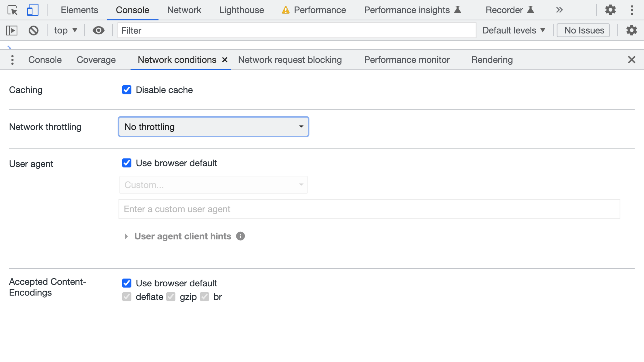Screen dimensions: 644x362
Task: Uncheck Content-Encodings Use browser default
Action: pyautogui.click(x=127, y=283)
